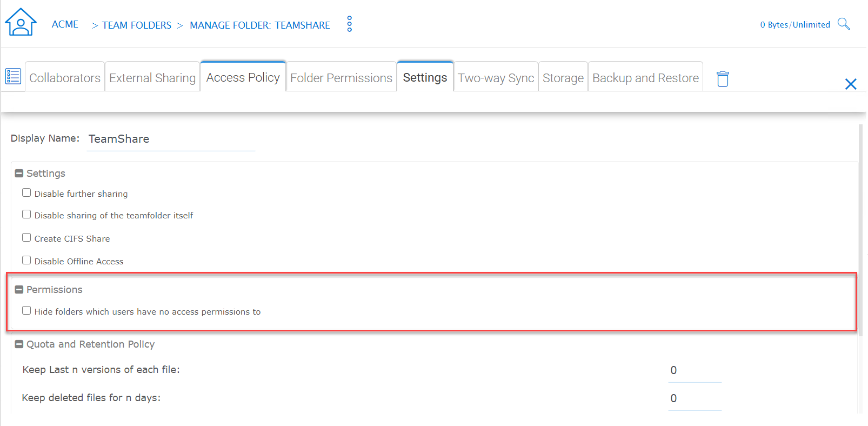Close the manage folder panel
This screenshot has width=868, height=426.
click(x=851, y=84)
